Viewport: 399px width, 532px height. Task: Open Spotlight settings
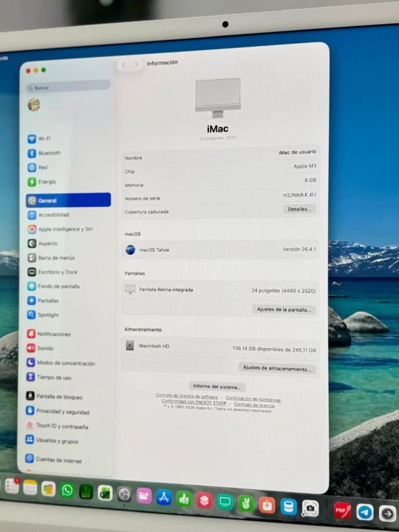[43, 315]
